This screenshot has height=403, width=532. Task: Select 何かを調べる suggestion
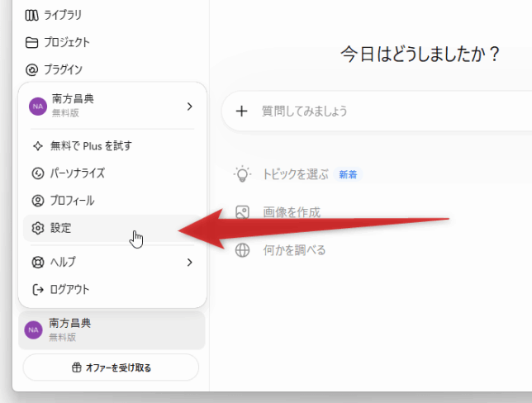tap(294, 250)
